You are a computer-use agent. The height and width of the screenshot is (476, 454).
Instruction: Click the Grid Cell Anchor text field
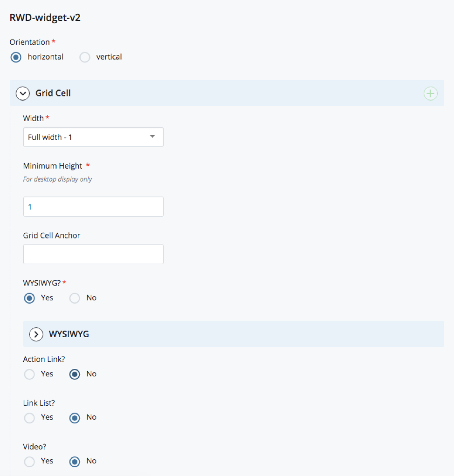(x=93, y=254)
